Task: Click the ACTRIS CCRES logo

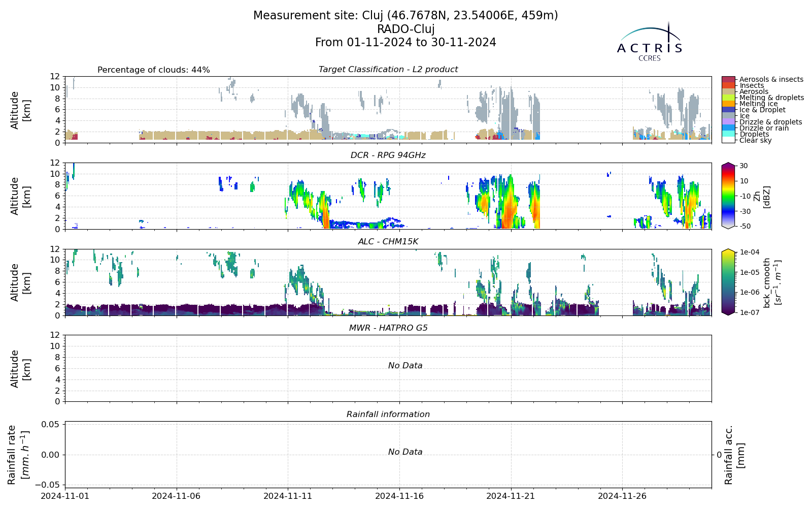Action: tap(650, 41)
